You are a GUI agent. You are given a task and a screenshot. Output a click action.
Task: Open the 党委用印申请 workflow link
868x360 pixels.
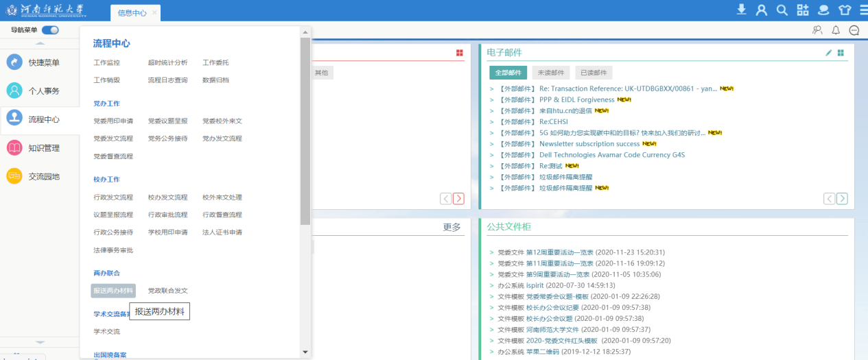point(113,121)
